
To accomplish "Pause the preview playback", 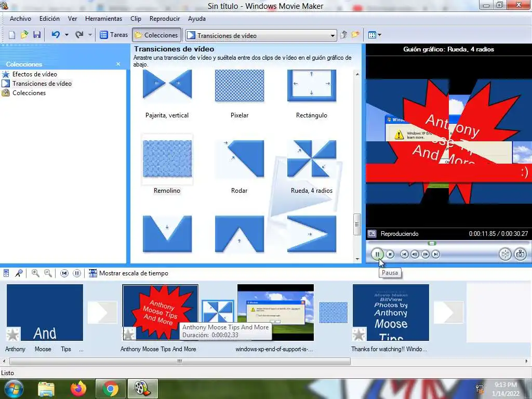I will point(377,254).
